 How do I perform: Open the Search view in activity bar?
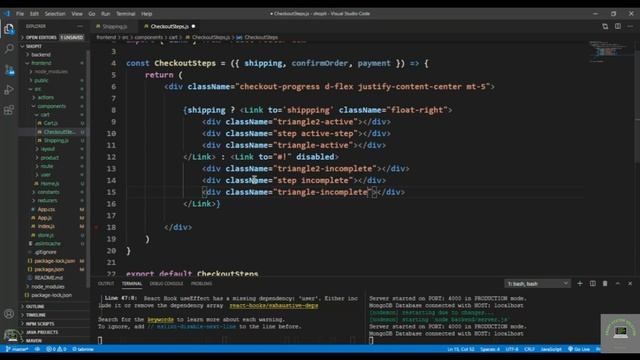click(x=9, y=49)
